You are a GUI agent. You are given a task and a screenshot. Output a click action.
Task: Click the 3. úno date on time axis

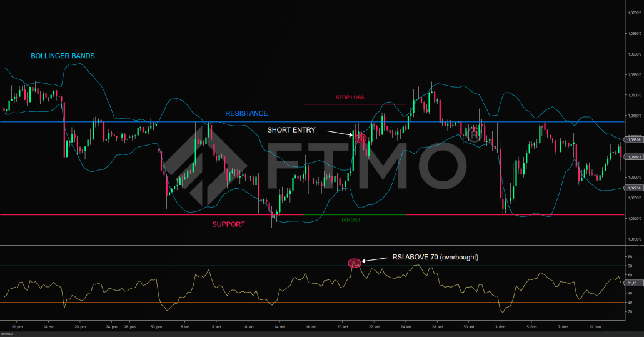501,326
